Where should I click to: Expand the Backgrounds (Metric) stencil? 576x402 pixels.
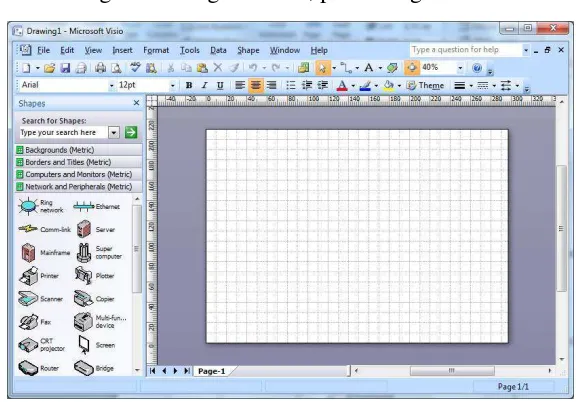79,150
